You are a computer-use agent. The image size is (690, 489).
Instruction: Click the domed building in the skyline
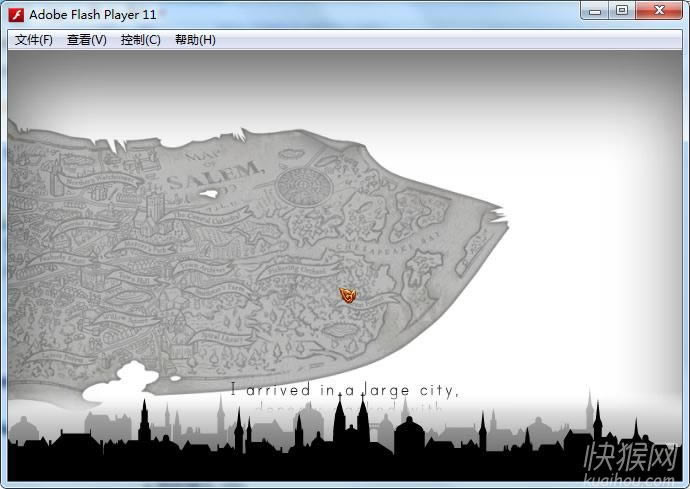click(x=409, y=435)
